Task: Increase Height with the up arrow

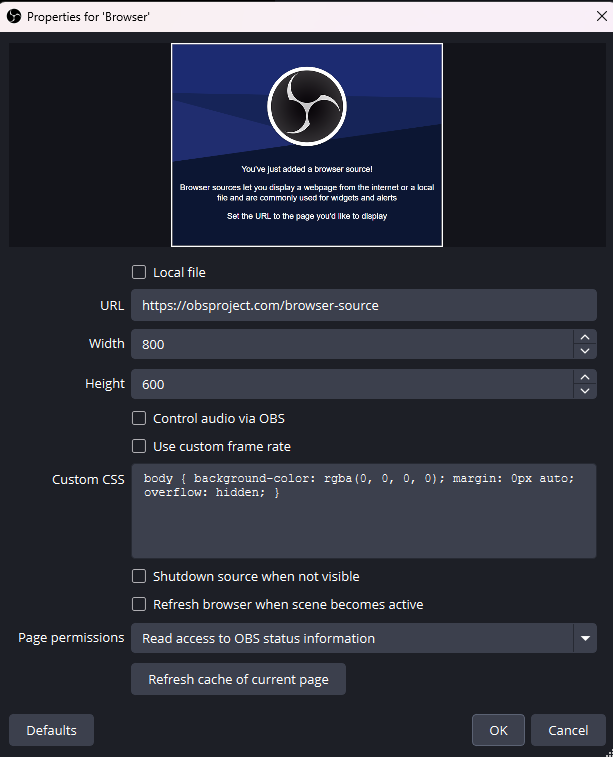Action: [x=585, y=377]
